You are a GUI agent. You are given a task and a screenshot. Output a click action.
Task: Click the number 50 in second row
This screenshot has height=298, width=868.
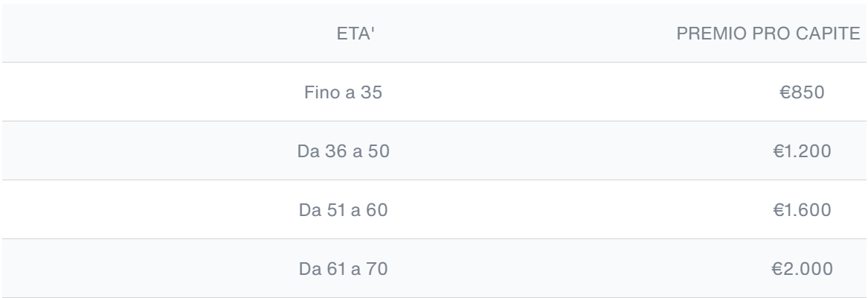pos(379,151)
